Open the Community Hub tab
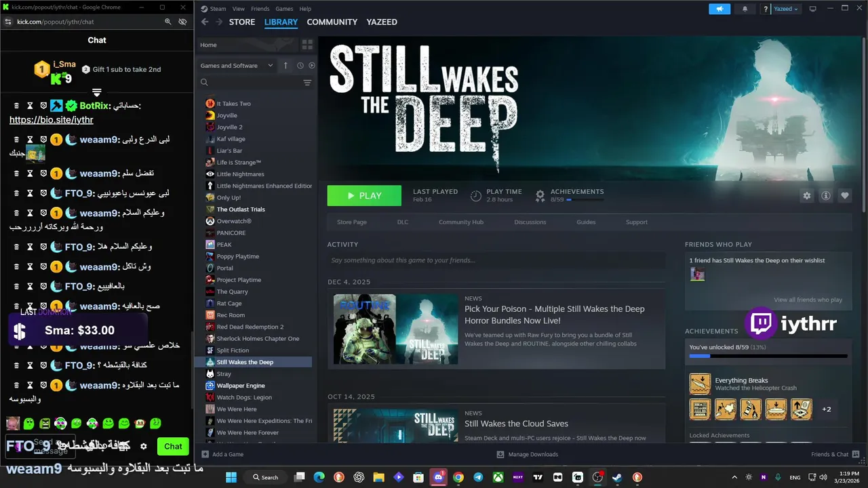Screen dimensions: 868x488 click(x=461, y=222)
